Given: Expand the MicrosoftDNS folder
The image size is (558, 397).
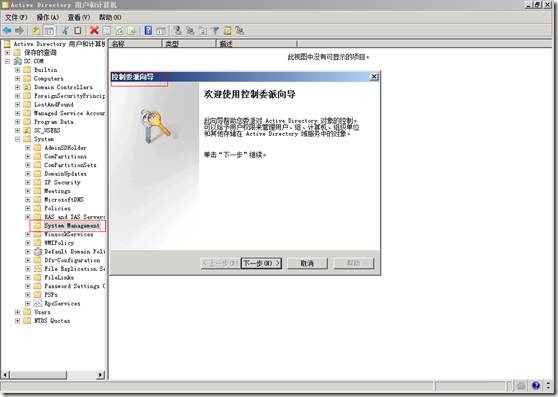Looking at the screenshot, I should tap(28, 200).
